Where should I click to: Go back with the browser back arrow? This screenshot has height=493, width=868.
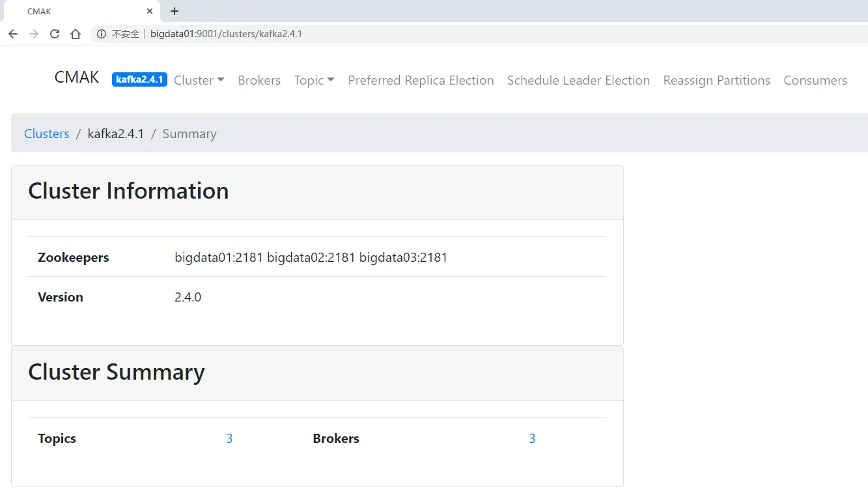[13, 34]
